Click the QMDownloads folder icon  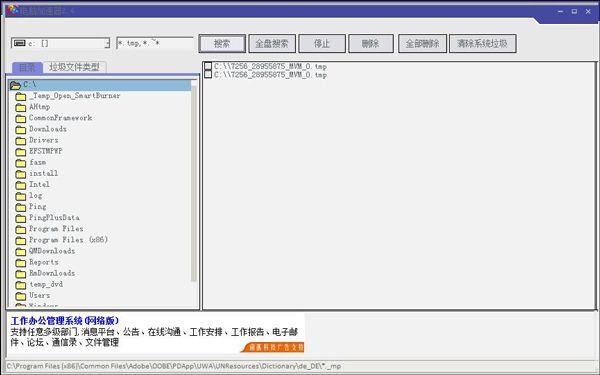[x=21, y=252]
